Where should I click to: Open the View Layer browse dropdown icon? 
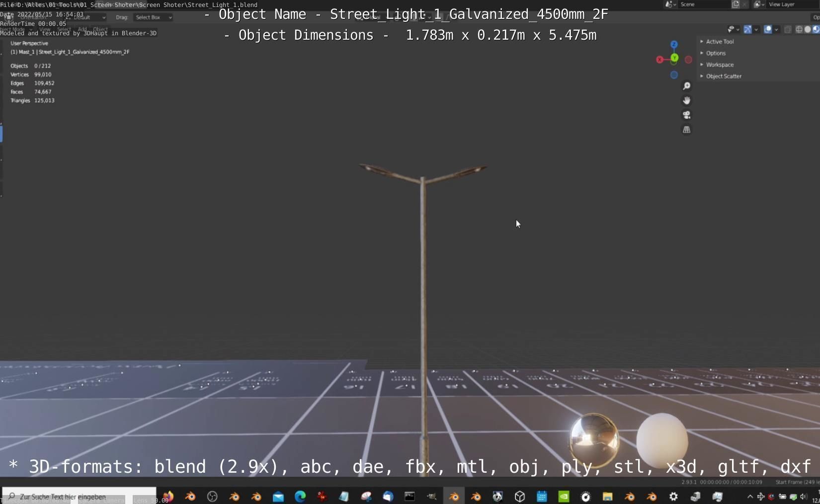click(759, 4)
